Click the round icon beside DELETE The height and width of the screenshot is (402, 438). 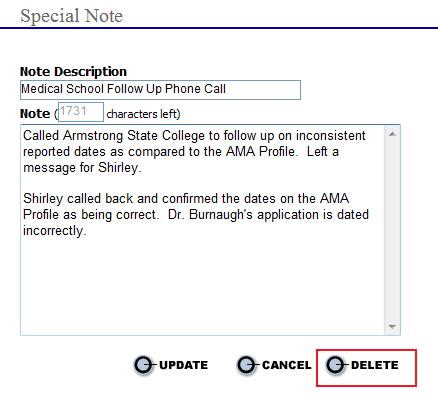coord(336,365)
